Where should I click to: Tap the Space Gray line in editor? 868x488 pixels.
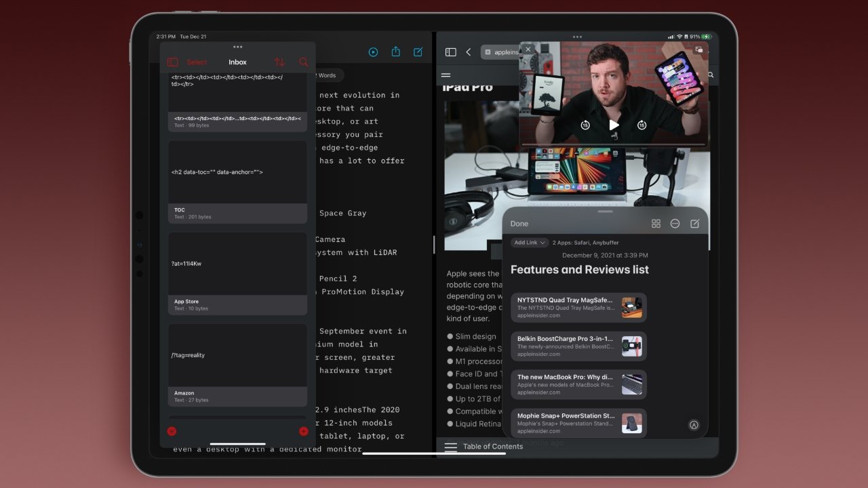coord(342,213)
